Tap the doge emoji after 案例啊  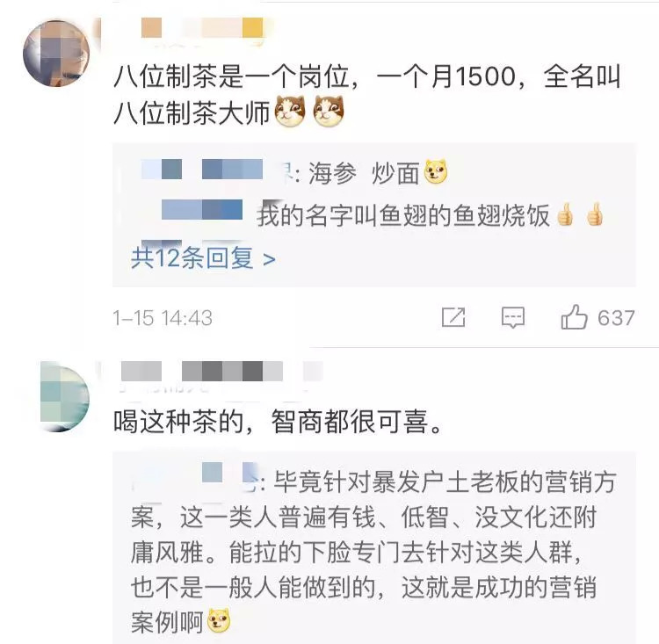[x=219, y=621]
